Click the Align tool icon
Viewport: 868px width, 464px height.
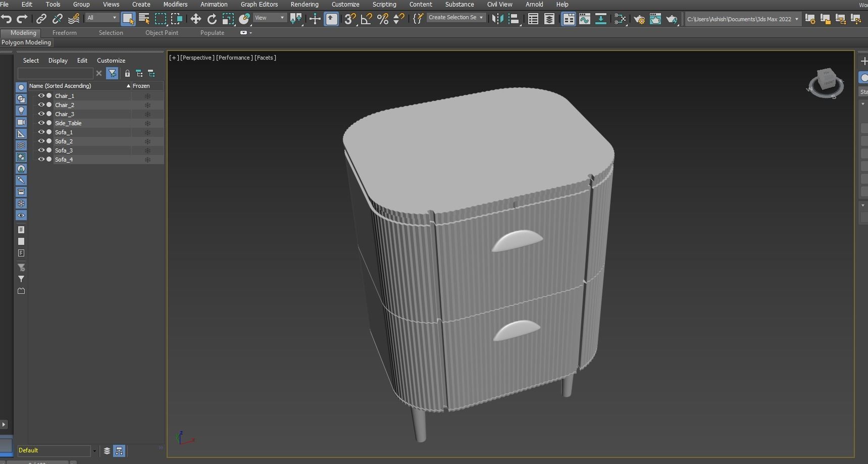[514, 19]
